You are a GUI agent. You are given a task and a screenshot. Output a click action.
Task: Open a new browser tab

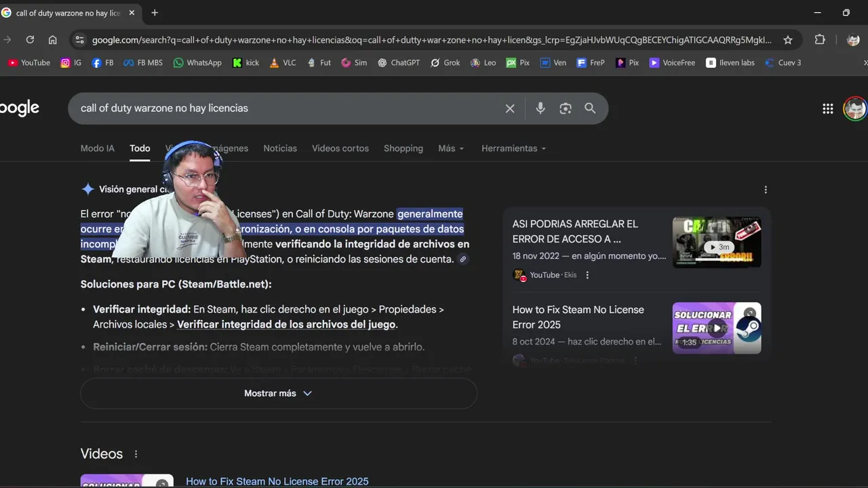(x=155, y=13)
